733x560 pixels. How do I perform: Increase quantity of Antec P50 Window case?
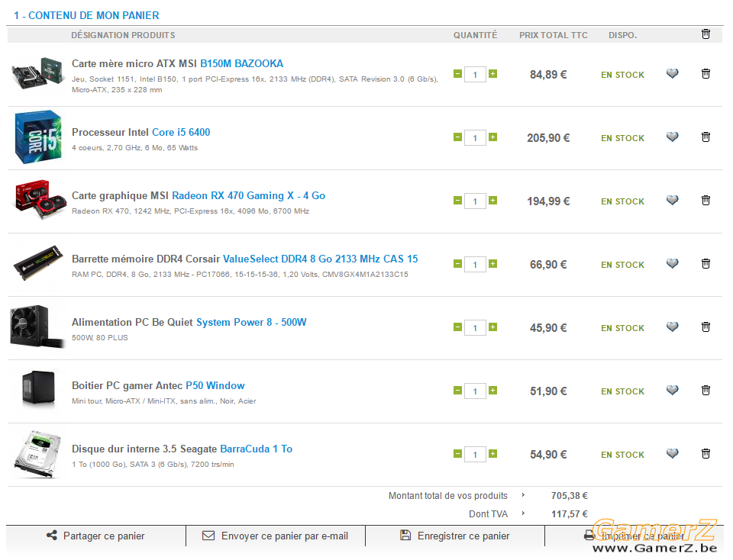click(492, 391)
